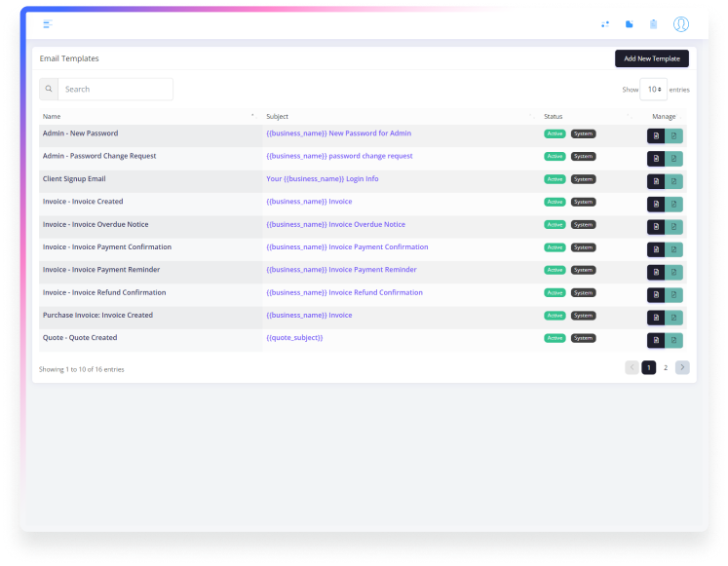Go to page 2 of templates
Viewport: 728px width, 566px height.
point(666,368)
